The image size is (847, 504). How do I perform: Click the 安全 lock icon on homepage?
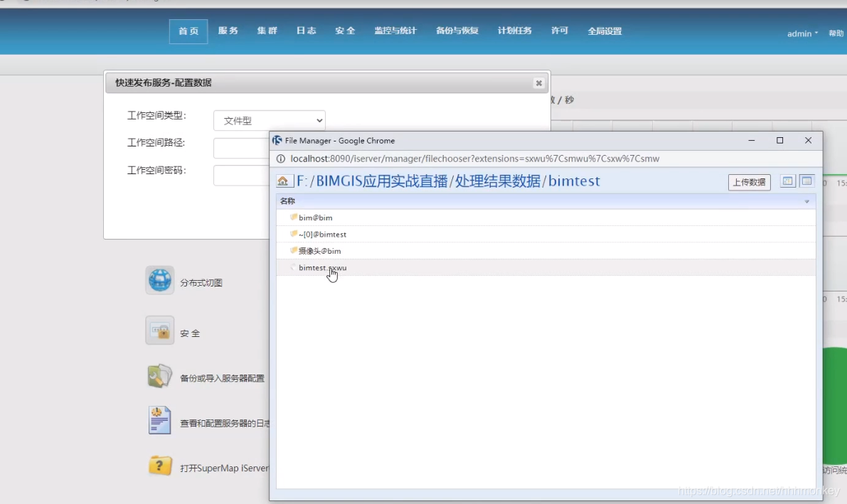[x=159, y=330]
